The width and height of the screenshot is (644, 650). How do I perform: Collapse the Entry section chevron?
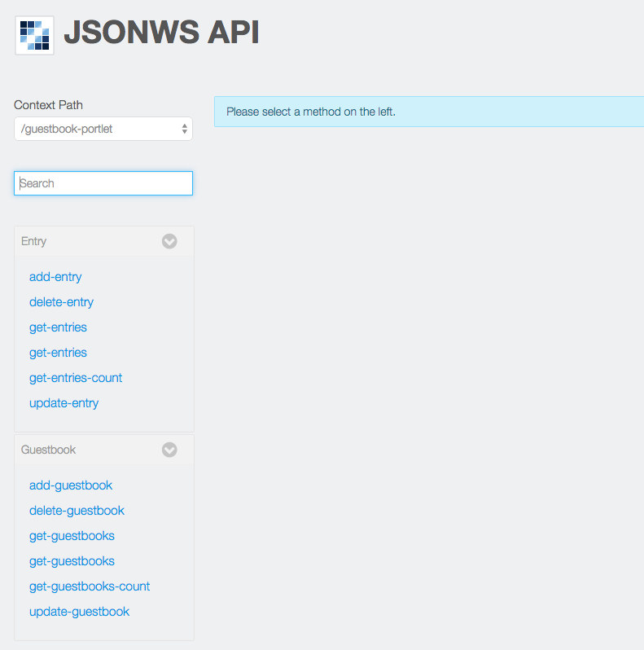[x=169, y=241]
